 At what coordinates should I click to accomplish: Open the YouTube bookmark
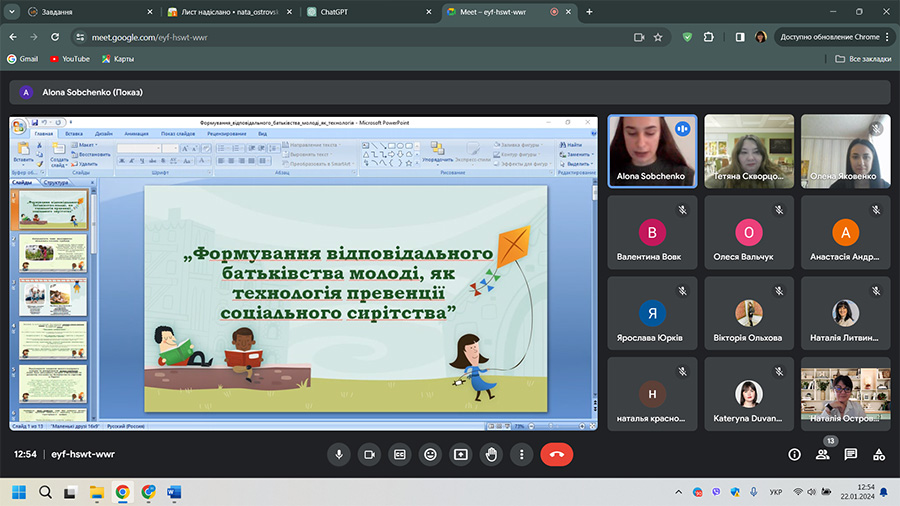coord(69,59)
